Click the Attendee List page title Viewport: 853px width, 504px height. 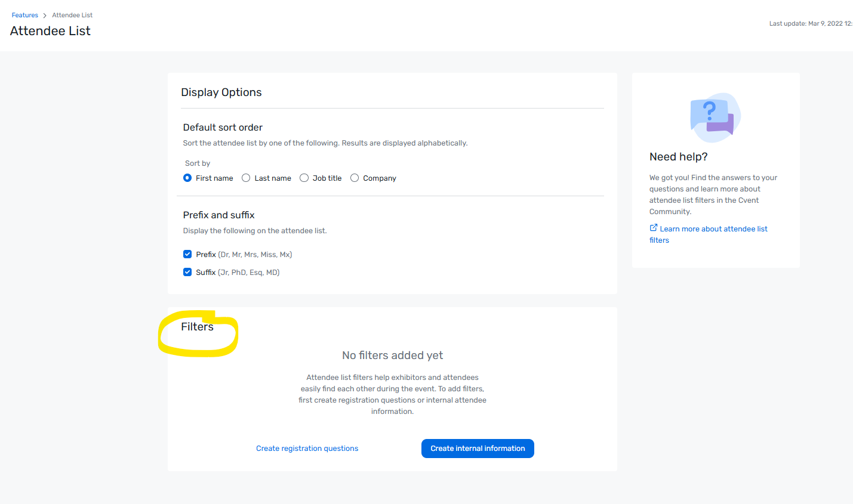51,31
